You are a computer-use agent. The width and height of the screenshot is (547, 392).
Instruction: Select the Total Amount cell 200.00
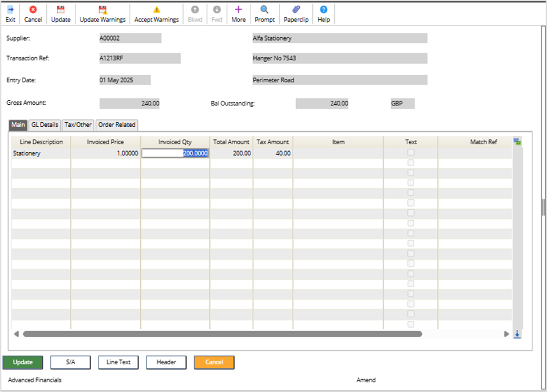pos(231,153)
